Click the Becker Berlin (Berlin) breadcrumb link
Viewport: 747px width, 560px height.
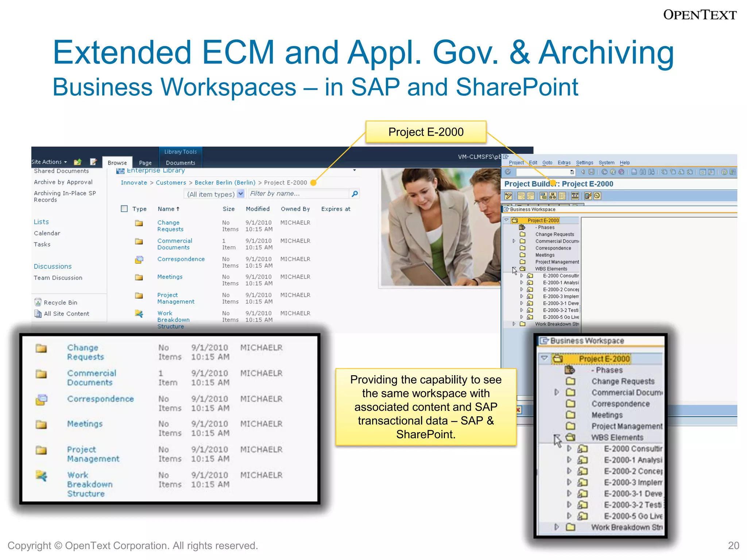225,183
